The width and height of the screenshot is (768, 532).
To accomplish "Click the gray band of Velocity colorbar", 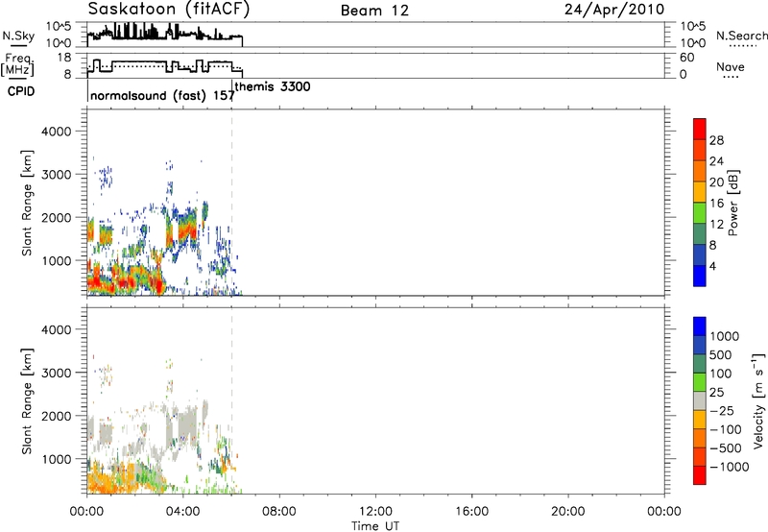I will [700, 400].
